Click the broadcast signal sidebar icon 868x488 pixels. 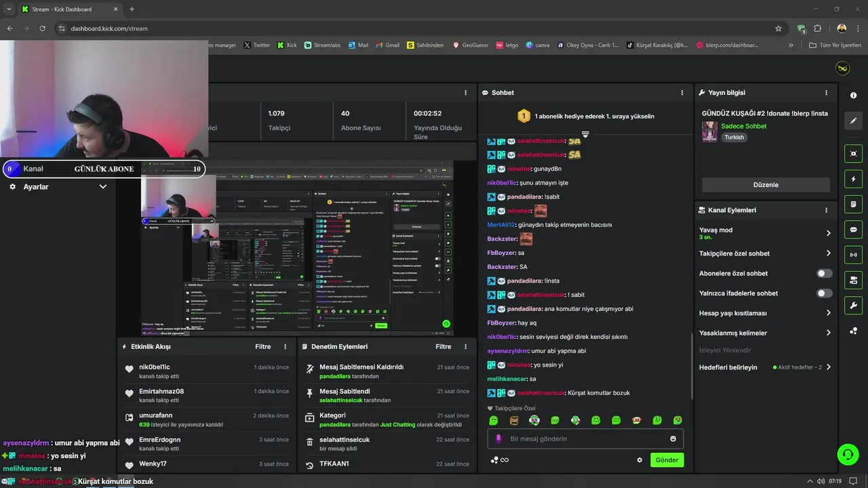click(853, 255)
